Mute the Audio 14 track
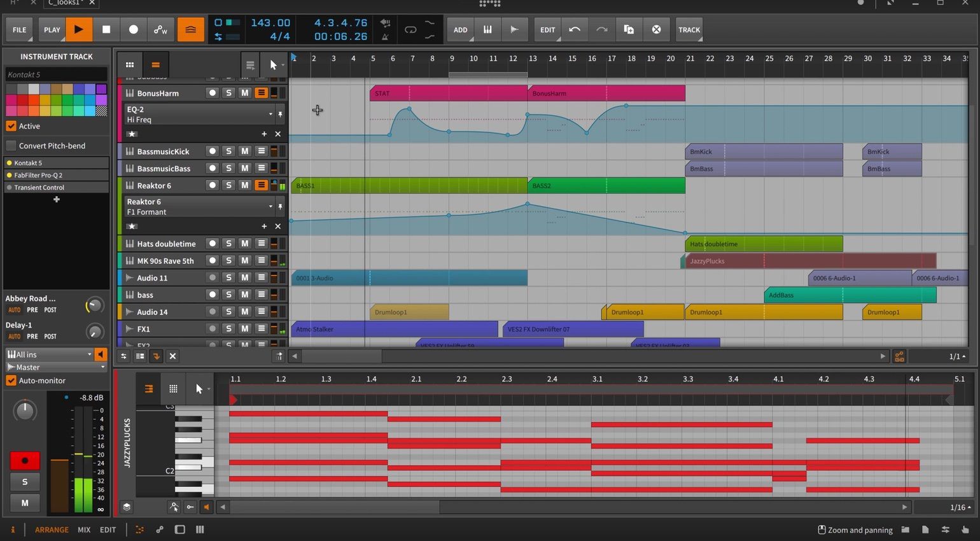The height and width of the screenshot is (541, 980). [x=244, y=312]
